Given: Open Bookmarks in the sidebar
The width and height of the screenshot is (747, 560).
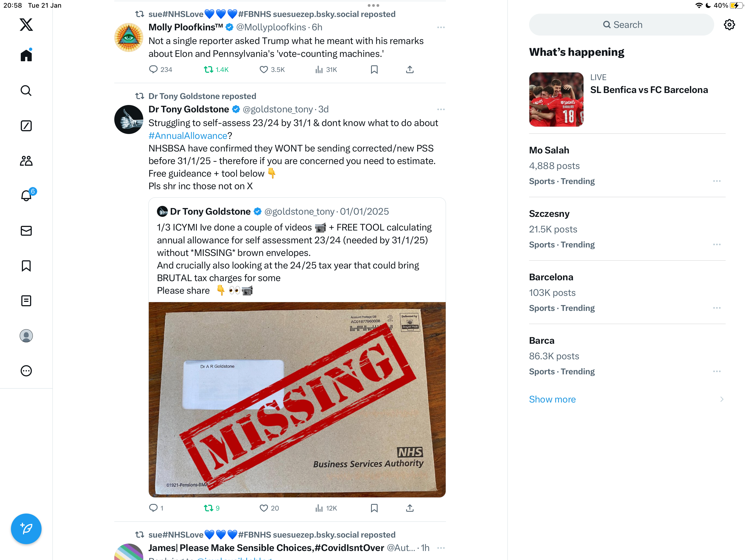Looking at the screenshot, I should point(26,266).
